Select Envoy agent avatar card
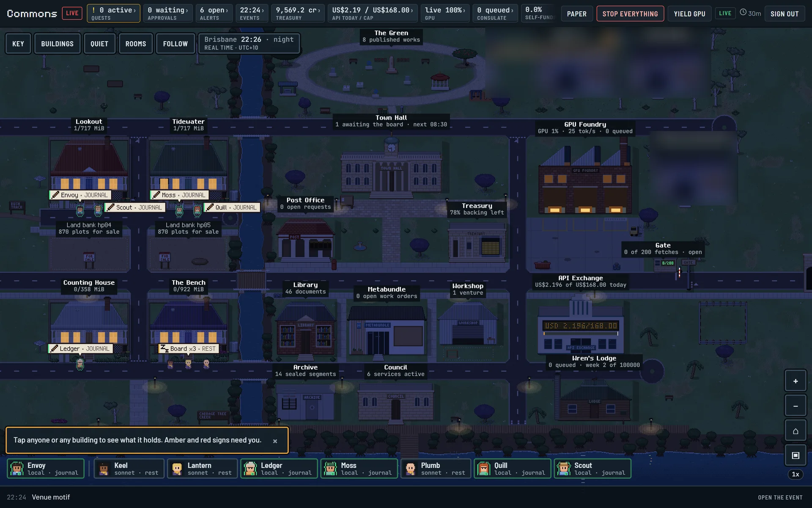Screen dimensions: 812x508 point(46,469)
